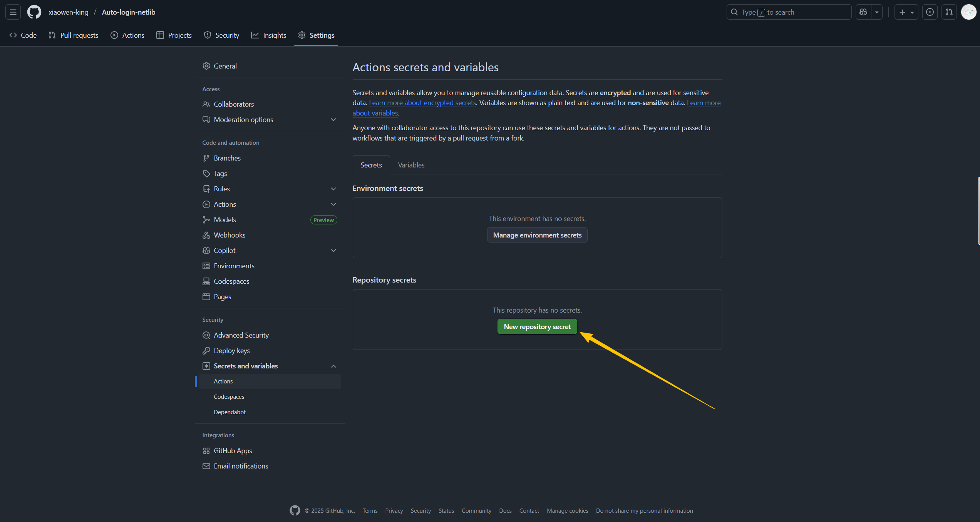Open the hamburger navigation menu

click(x=13, y=12)
